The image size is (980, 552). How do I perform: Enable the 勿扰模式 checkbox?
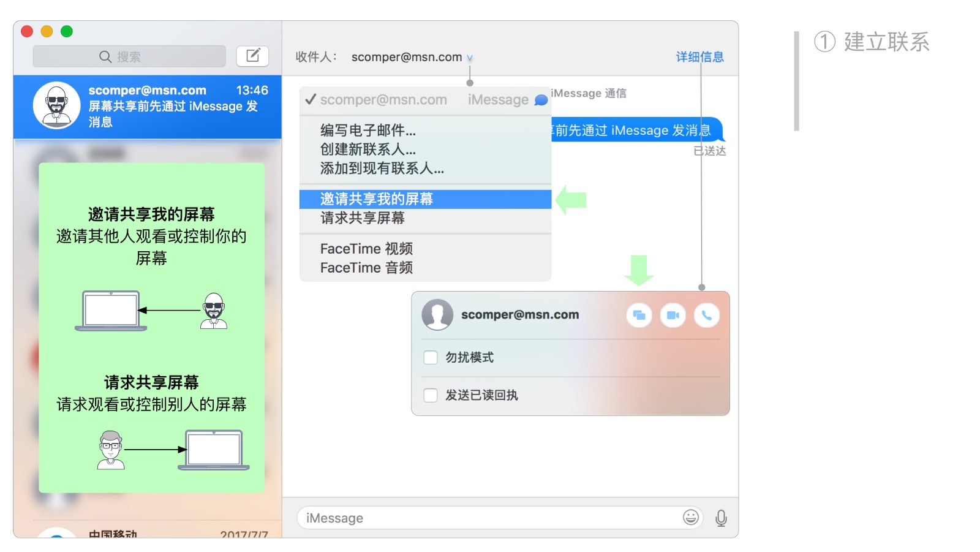point(431,357)
